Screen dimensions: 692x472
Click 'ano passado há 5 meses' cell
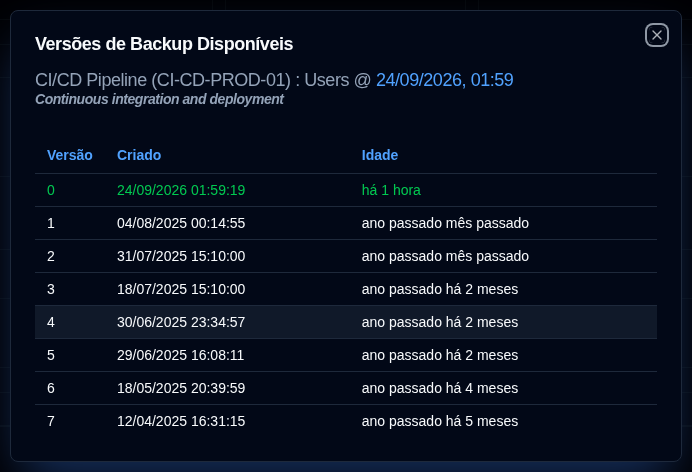[440, 421]
